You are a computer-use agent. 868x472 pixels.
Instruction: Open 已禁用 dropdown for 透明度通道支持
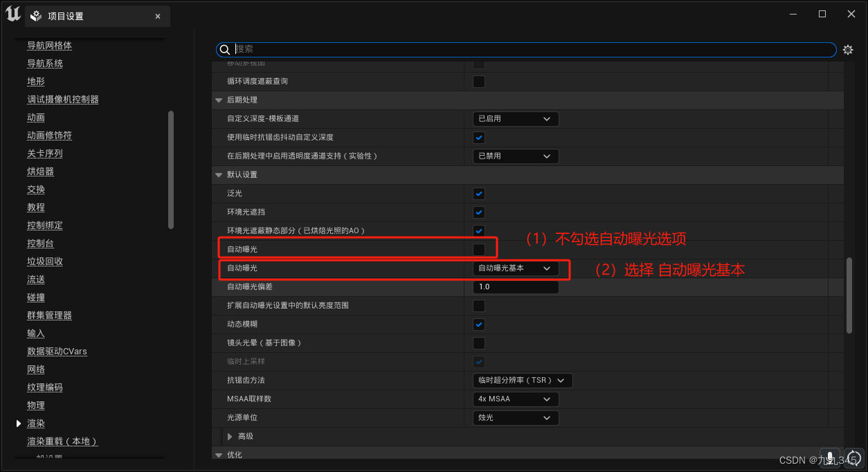pyautogui.click(x=515, y=156)
